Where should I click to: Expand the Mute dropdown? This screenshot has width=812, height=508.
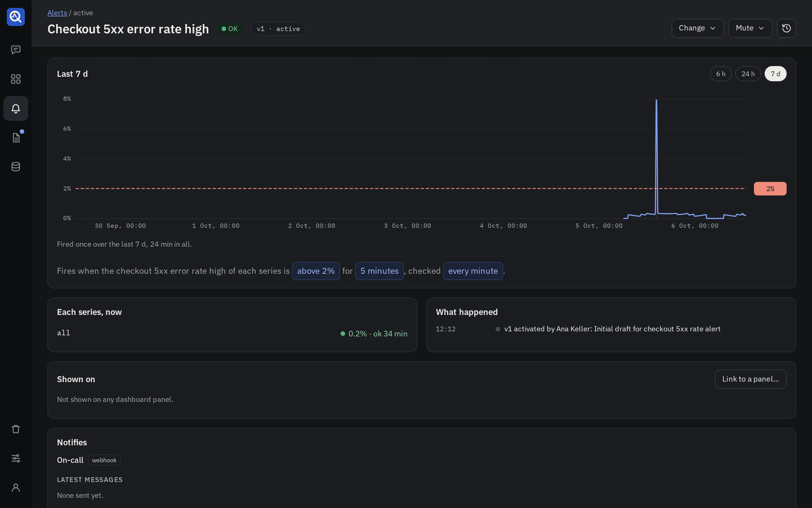pyautogui.click(x=750, y=28)
